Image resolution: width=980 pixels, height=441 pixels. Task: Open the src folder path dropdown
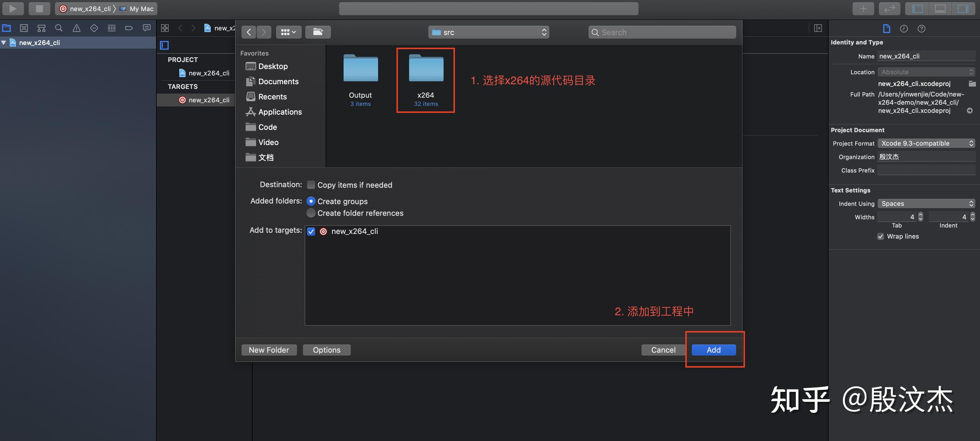[489, 32]
